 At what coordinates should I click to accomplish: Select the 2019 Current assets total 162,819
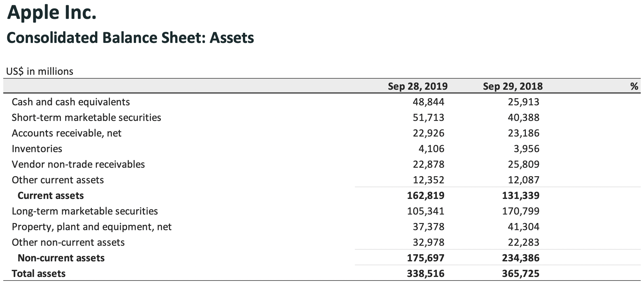(x=425, y=196)
